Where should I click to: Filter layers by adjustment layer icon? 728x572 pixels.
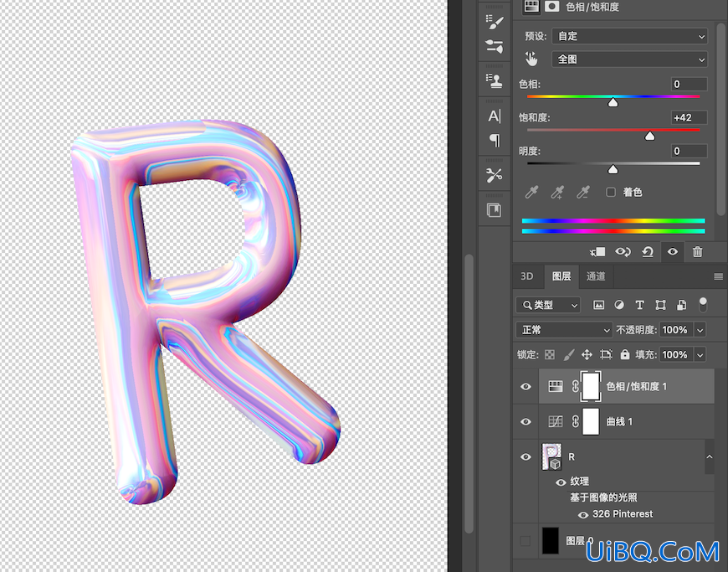[619, 305]
